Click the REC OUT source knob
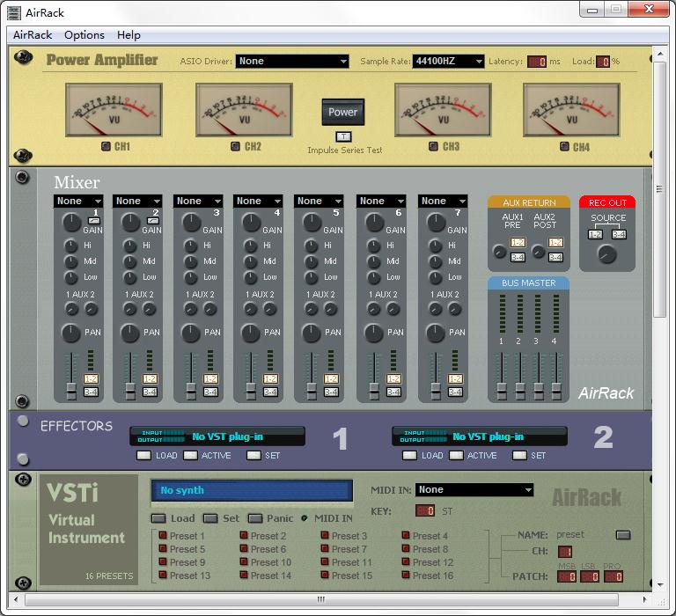The height and width of the screenshot is (616, 676). click(606, 254)
